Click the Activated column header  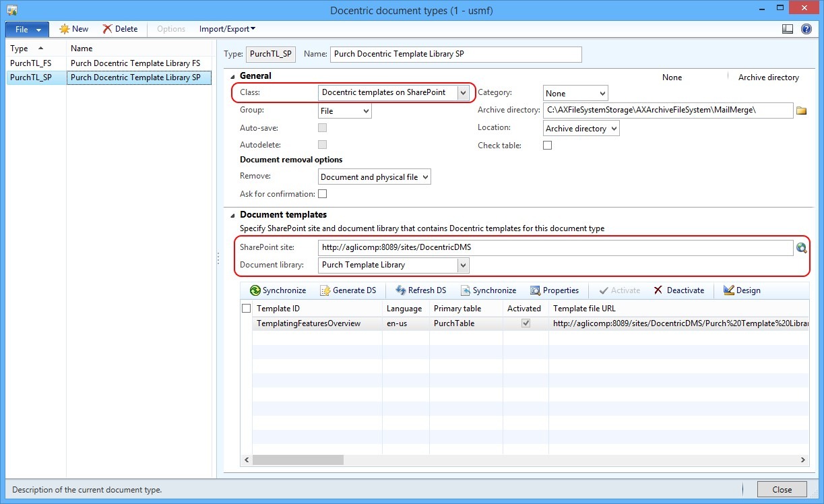(x=525, y=309)
